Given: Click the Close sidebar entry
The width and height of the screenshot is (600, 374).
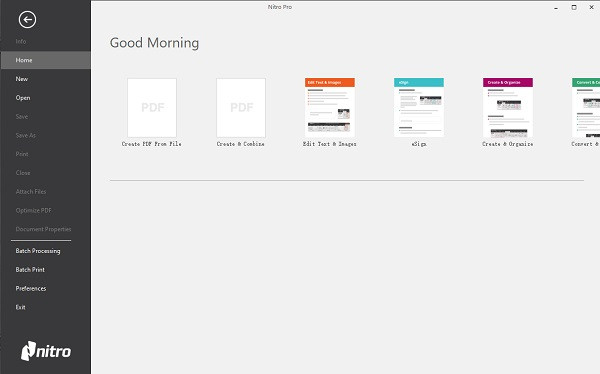Looking at the screenshot, I should [x=23, y=173].
